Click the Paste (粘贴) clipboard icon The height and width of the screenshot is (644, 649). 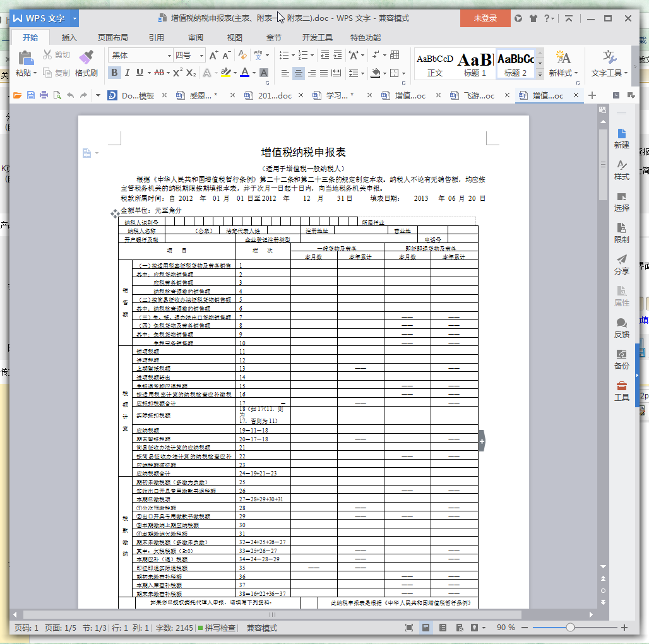coord(25,59)
